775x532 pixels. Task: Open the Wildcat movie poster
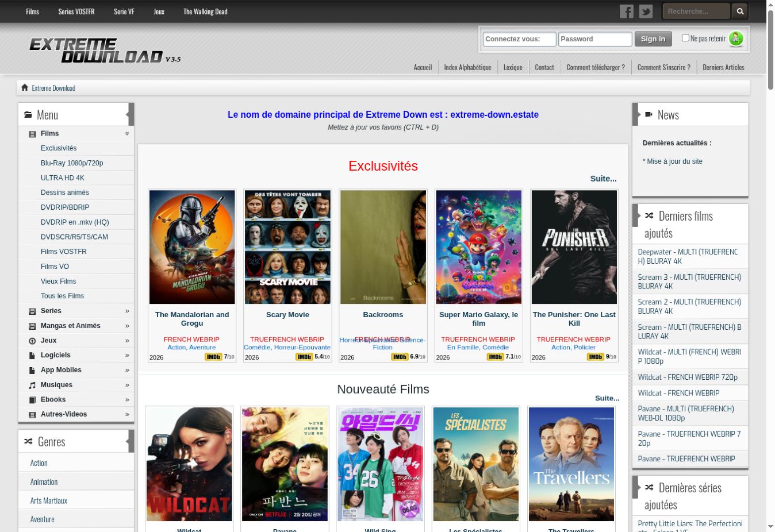189,464
